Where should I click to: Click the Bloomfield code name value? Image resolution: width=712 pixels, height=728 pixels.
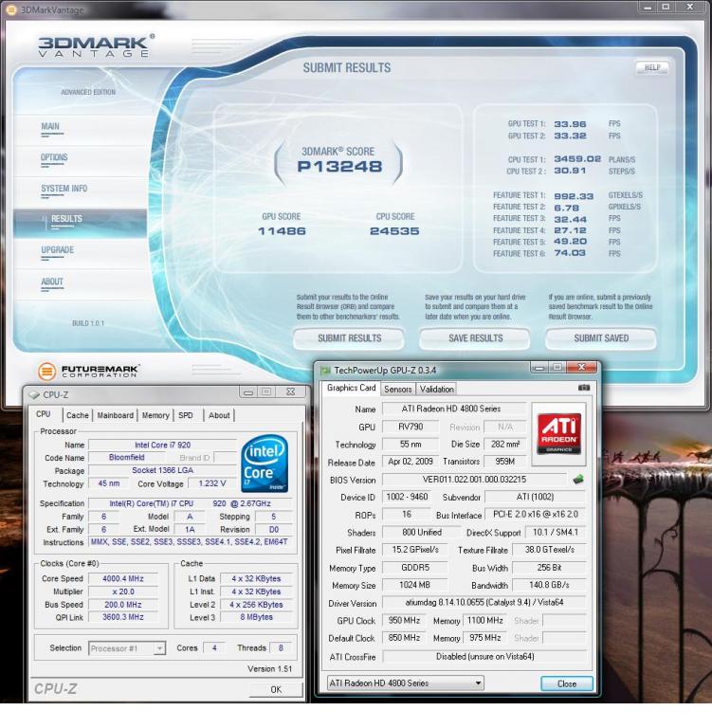[127, 457]
